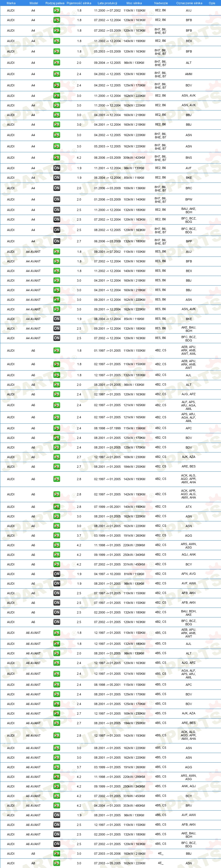Click the petrol icon in the A4 Avant BFB row

57,261
